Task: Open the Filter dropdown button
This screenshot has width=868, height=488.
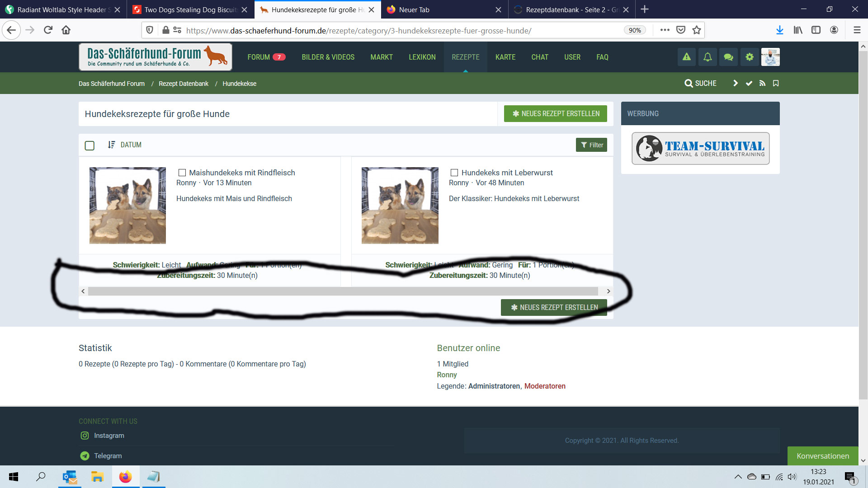Action: [x=591, y=145]
